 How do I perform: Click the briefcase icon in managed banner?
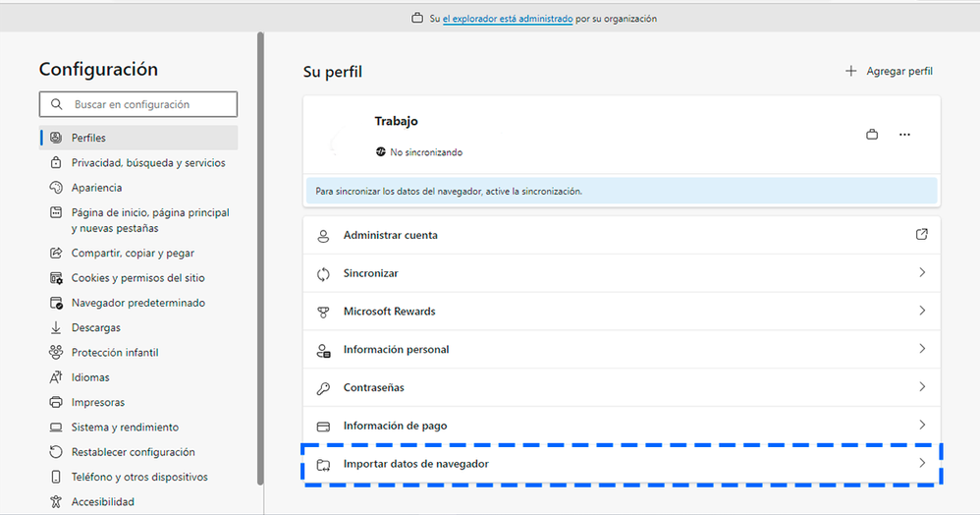pos(417,18)
